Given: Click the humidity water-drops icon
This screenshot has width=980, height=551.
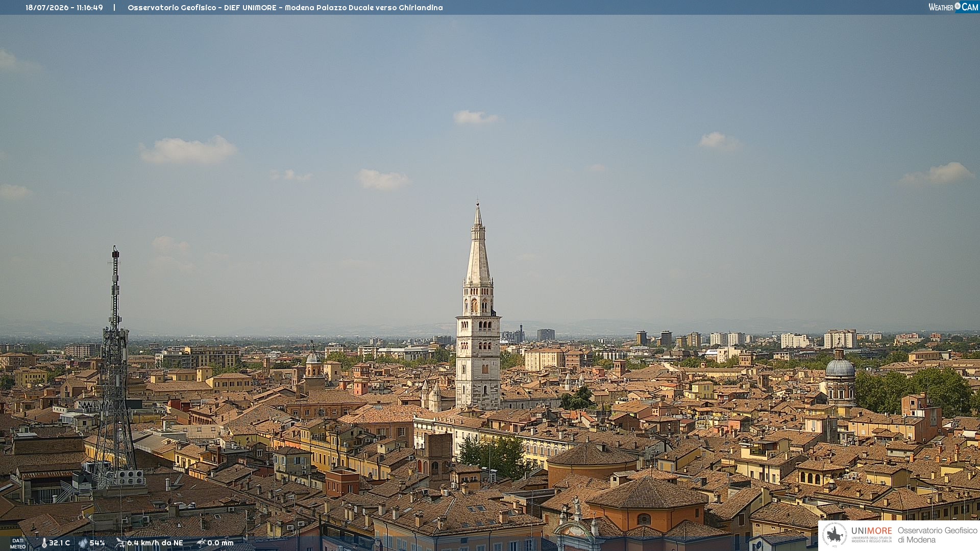Looking at the screenshot, I should click(83, 543).
